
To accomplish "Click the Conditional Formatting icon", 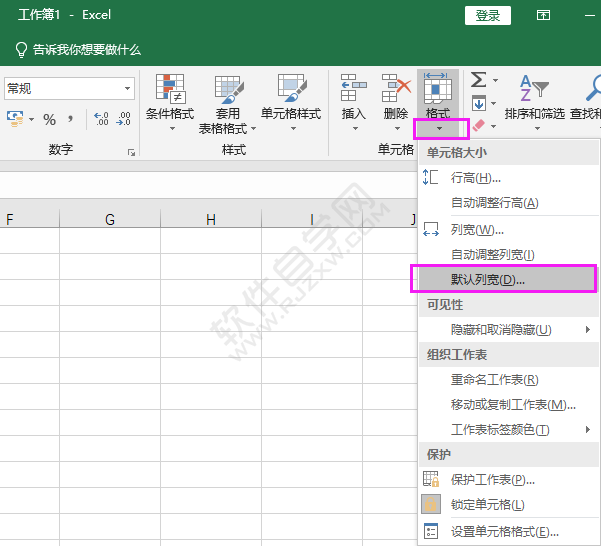I will click(171, 89).
